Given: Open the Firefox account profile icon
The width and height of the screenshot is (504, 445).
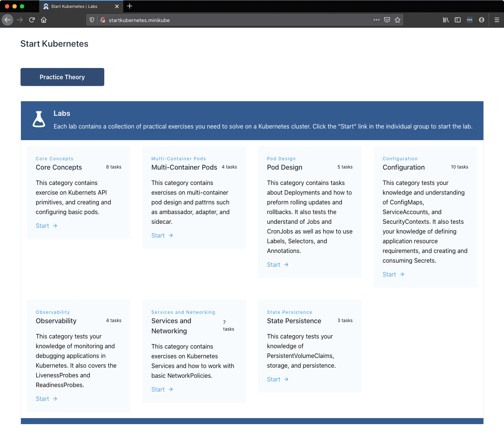Looking at the screenshot, I should pyautogui.click(x=482, y=20).
